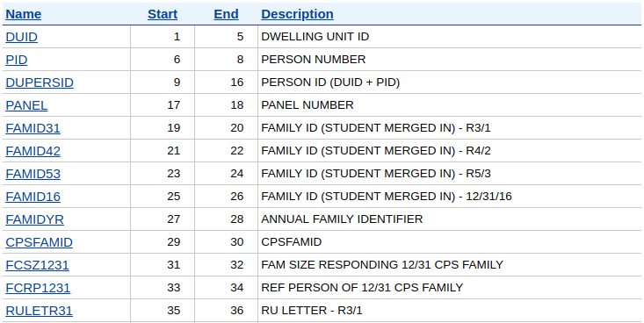The height and width of the screenshot is (323, 644).
Task: Select the PANEL NUMBER description text
Action: point(308,105)
